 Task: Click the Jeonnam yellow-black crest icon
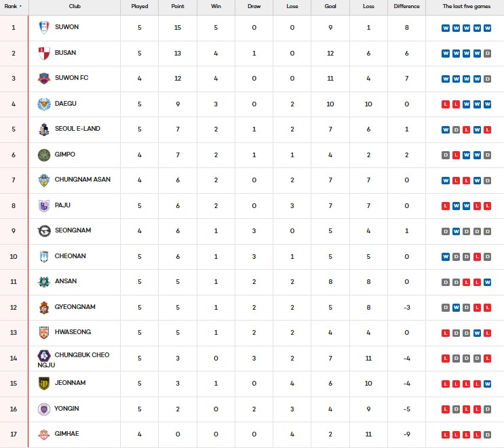point(44,384)
